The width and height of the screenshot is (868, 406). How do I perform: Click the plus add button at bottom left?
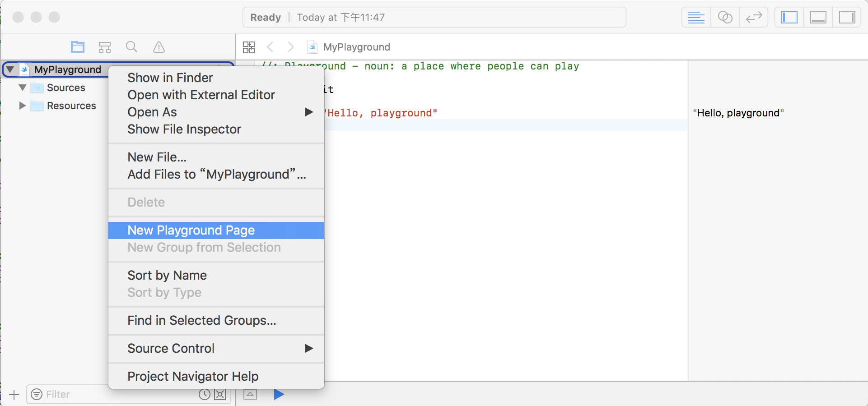point(14,395)
